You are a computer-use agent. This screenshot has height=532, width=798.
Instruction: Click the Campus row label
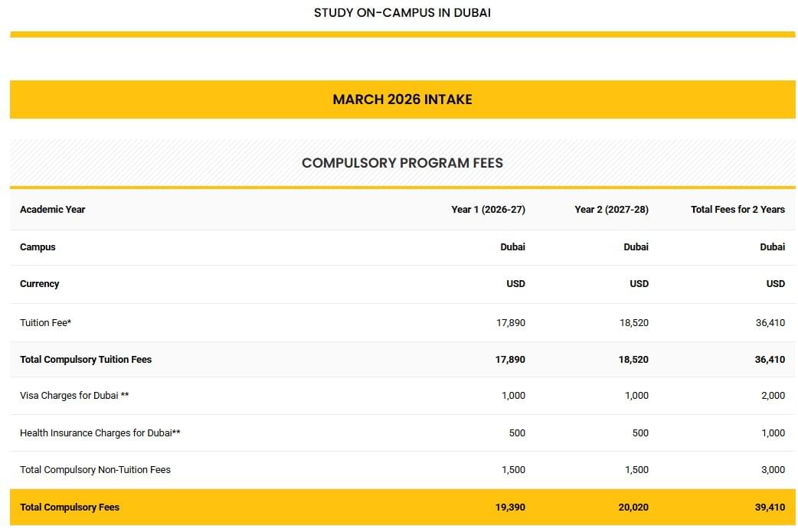tap(38, 247)
